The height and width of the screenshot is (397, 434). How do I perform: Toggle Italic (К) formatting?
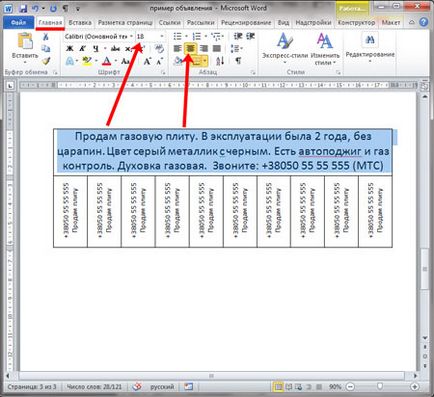point(82,49)
